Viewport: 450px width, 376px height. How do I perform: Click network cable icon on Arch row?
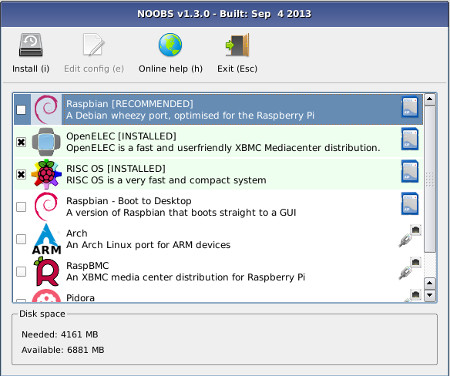410,236
